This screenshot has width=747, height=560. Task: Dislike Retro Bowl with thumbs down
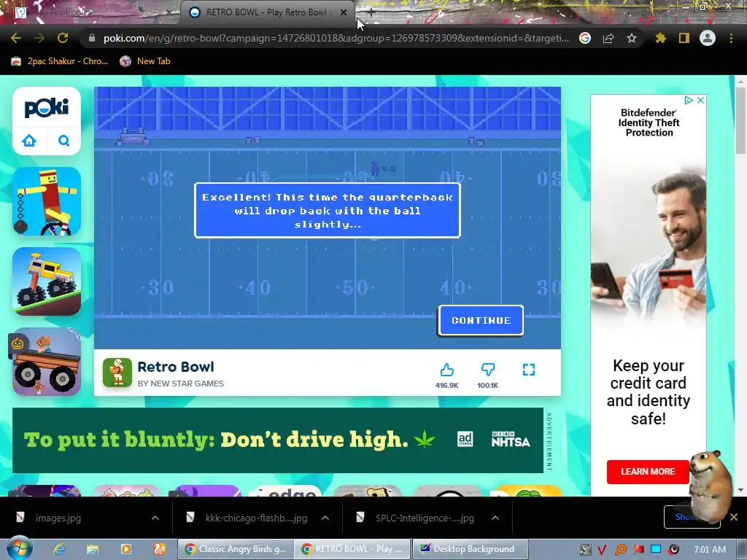[x=488, y=370]
